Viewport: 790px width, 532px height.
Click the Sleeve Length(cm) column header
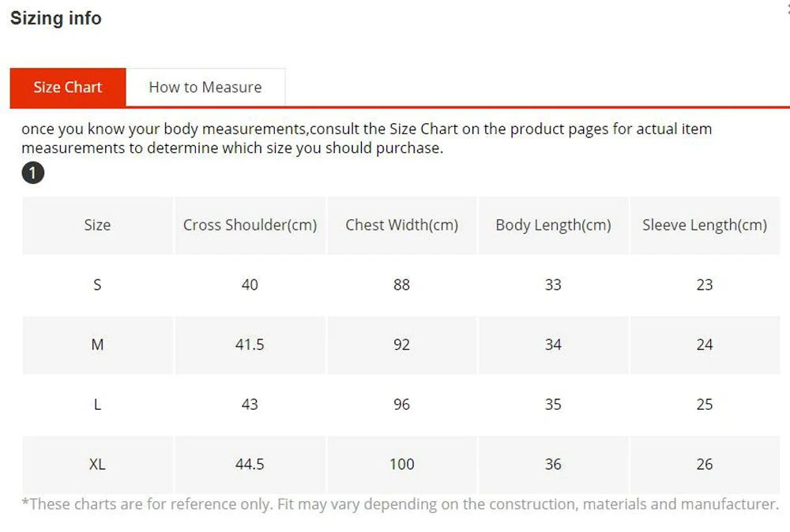[705, 225]
